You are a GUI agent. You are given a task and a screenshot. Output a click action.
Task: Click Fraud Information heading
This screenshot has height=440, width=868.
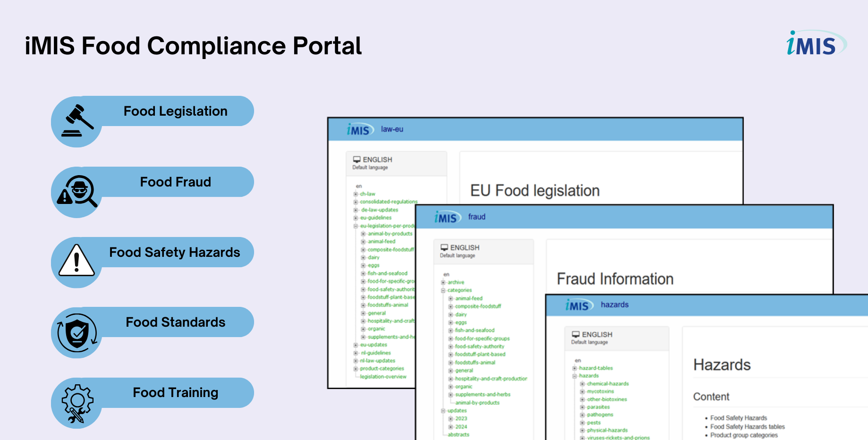(x=615, y=279)
